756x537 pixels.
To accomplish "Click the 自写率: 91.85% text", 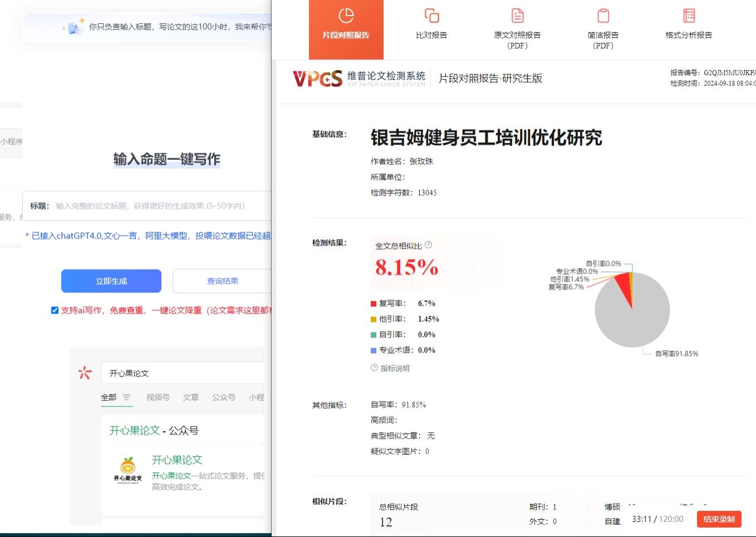I will click(399, 405).
